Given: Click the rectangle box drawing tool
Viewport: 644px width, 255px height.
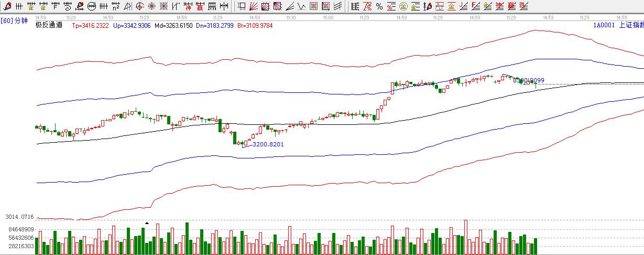Looking at the screenshot, I should coord(241,6).
